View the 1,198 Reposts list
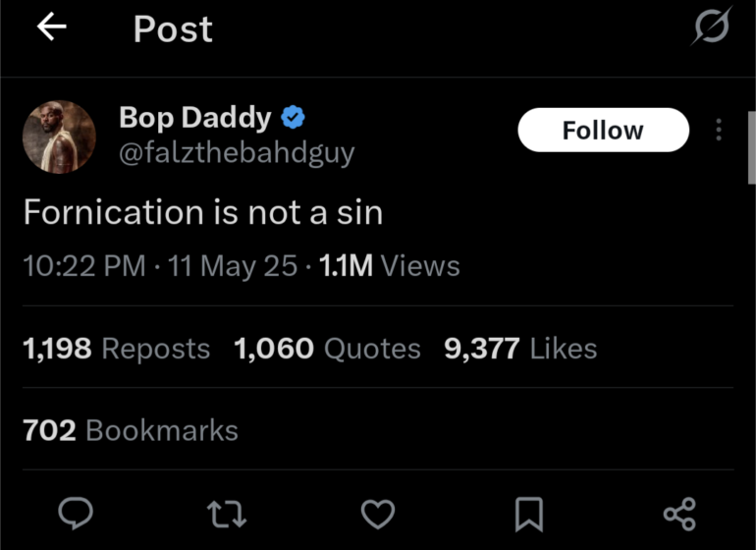This screenshot has height=550, width=756. pyautogui.click(x=116, y=348)
